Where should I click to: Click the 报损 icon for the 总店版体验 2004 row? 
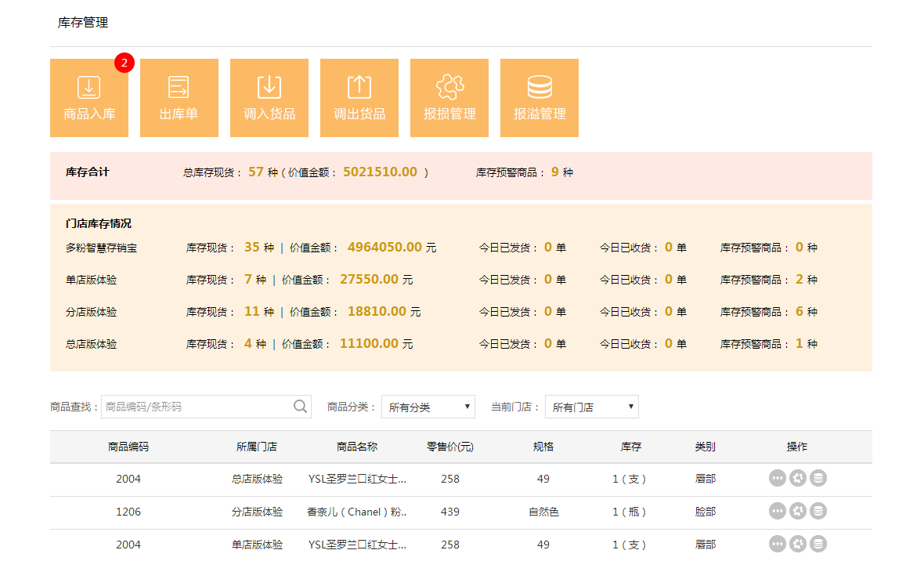pos(798,478)
